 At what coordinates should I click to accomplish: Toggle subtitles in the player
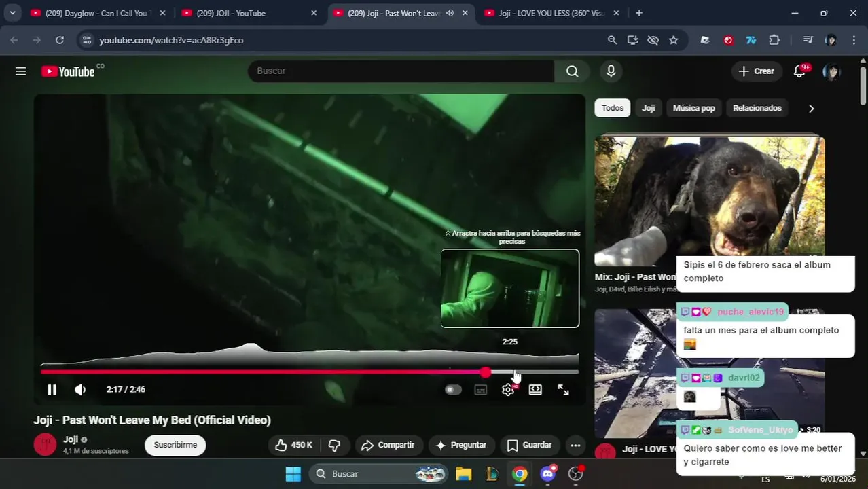(481, 389)
